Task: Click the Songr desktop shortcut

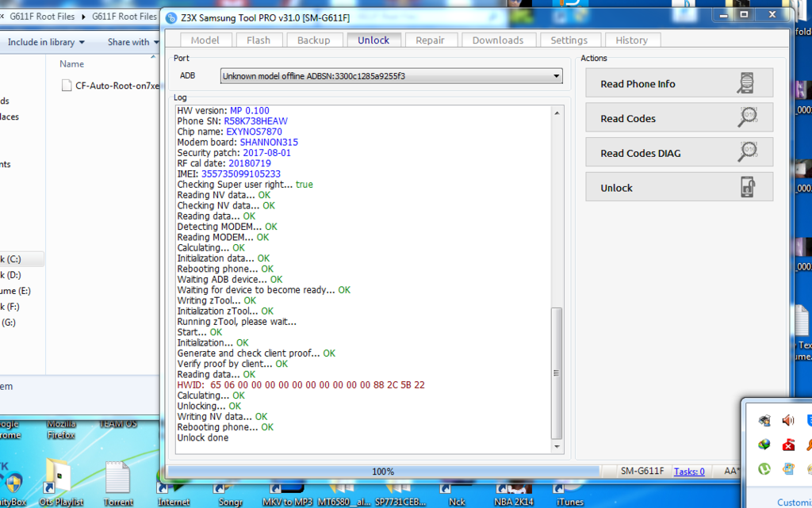Action: (x=231, y=494)
